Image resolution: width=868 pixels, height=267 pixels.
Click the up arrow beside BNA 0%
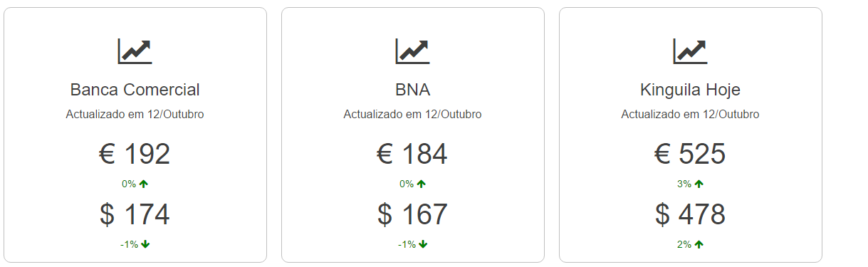[422, 184]
